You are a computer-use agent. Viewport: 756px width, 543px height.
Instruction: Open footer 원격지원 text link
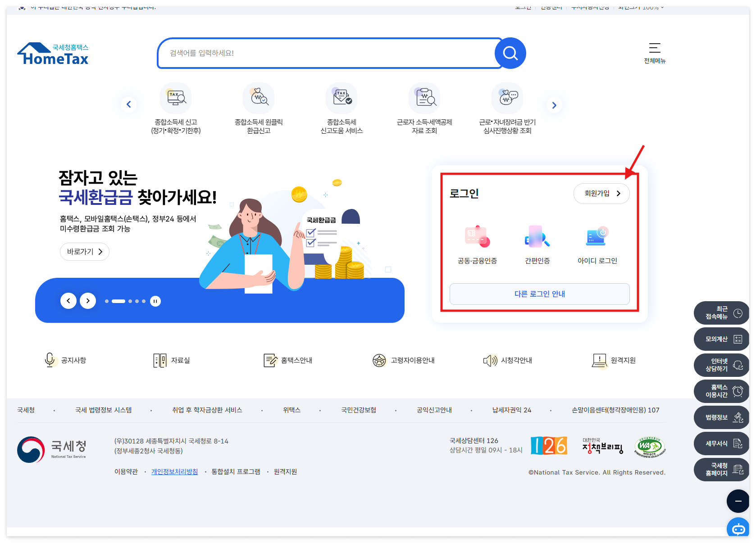(286, 472)
